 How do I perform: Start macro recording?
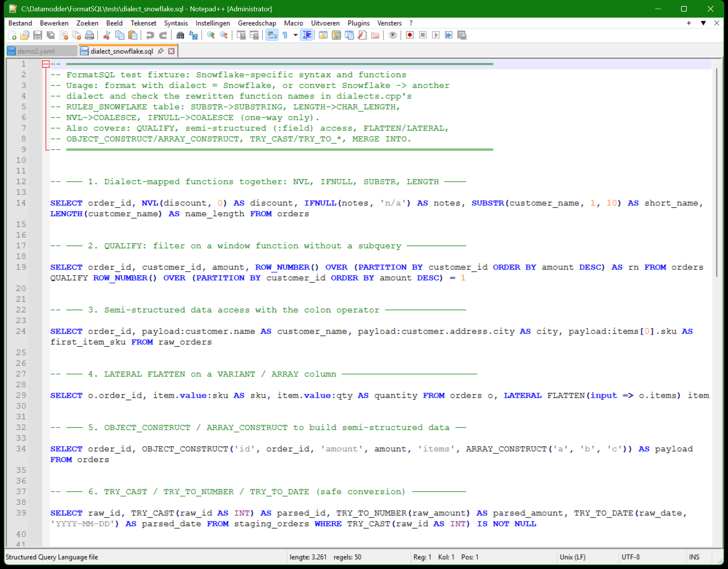[410, 35]
